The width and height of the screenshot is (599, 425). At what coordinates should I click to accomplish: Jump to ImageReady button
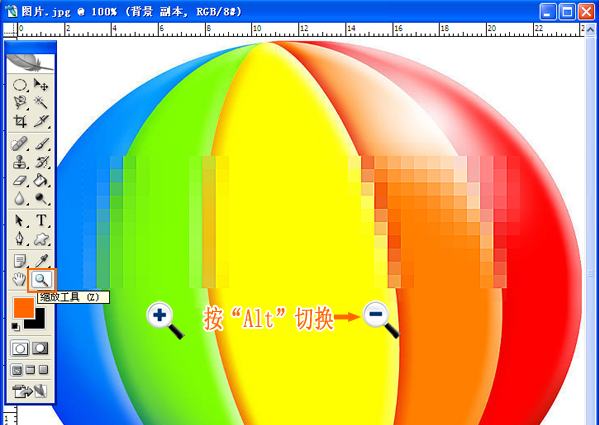click(x=30, y=391)
